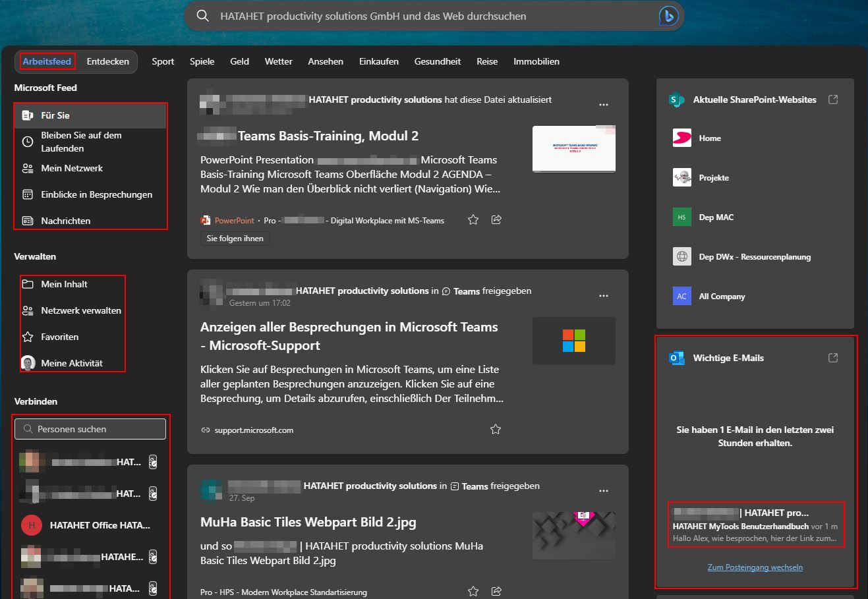Open the Projekte SharePoint site icon
The width and height of the screenshot is (868, 599).
tap(682, 178)
